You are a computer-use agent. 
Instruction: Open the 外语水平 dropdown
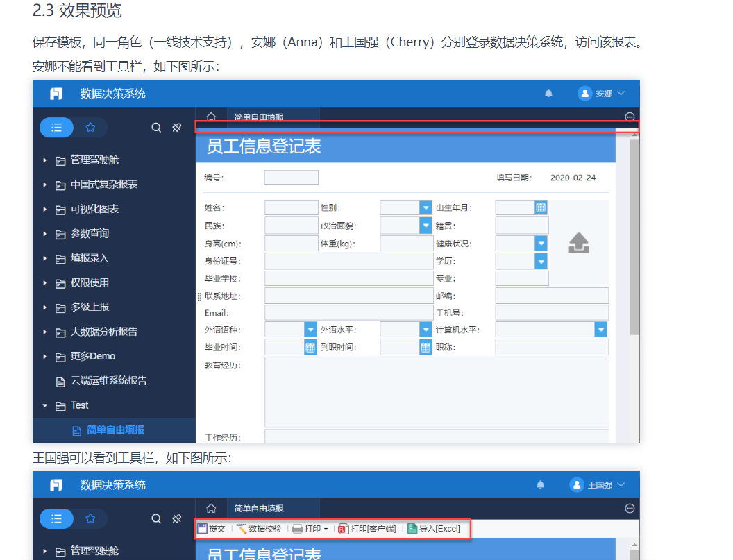pyautogui.click(x=426, y=330)
